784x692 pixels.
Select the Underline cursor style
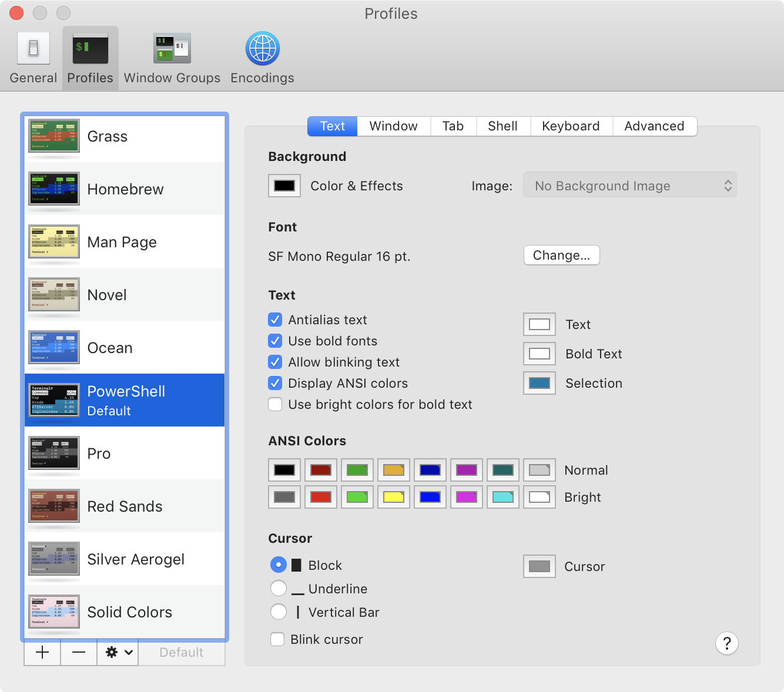279,588
